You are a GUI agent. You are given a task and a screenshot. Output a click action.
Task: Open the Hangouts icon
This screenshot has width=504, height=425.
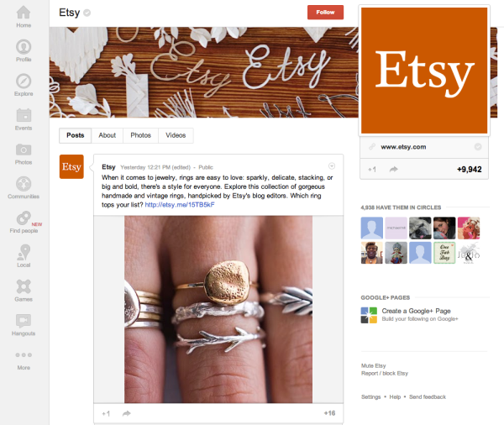24,321
